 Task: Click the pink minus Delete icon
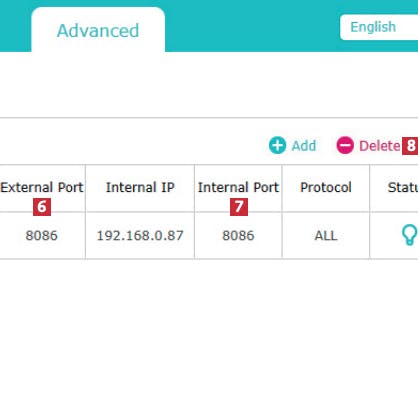click(345, 146)
